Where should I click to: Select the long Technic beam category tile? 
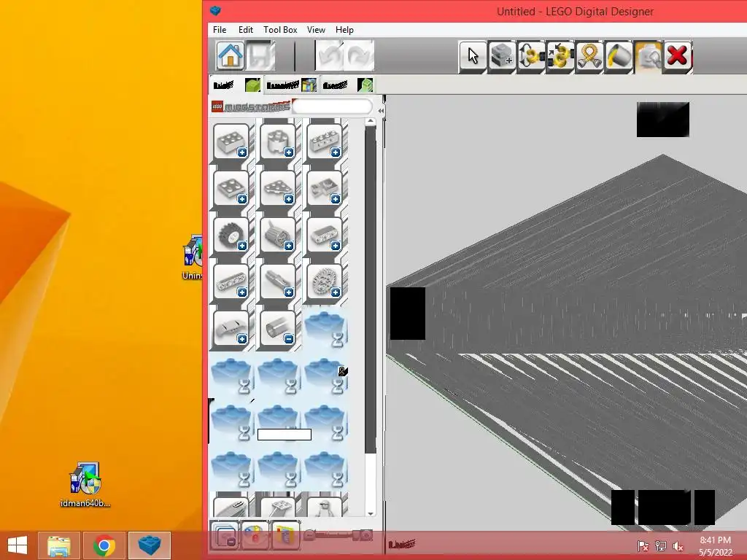point(231,281)
